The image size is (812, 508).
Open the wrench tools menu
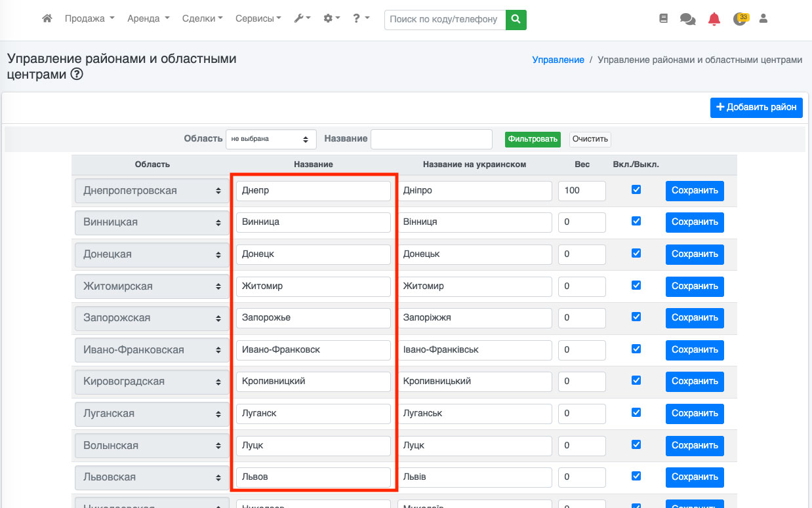pyautogui.click(x=302, y=19)
